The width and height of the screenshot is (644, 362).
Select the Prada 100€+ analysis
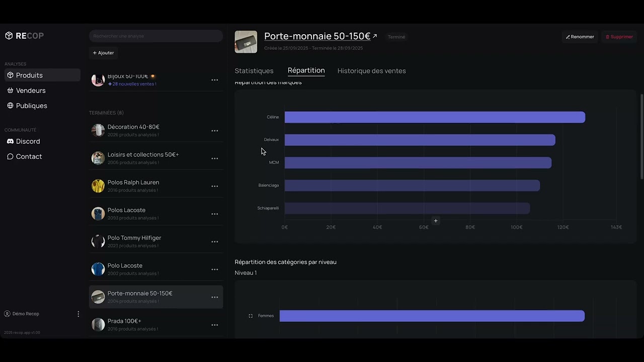point(156,325)
